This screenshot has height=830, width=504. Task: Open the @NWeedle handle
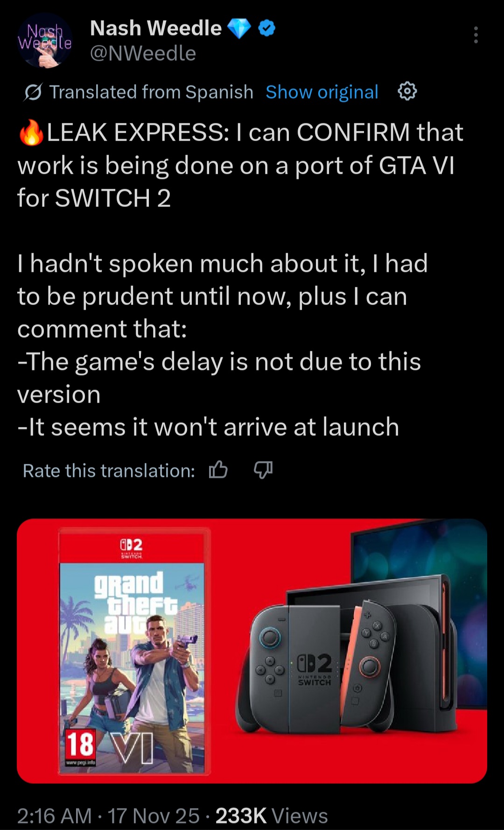(x=143, y=53)
